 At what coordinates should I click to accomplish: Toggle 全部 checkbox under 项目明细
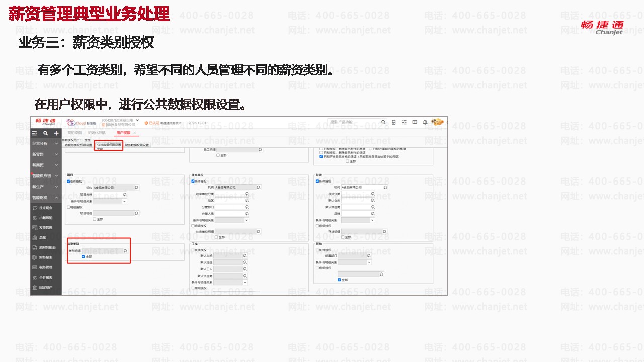[x=94, y=219]
